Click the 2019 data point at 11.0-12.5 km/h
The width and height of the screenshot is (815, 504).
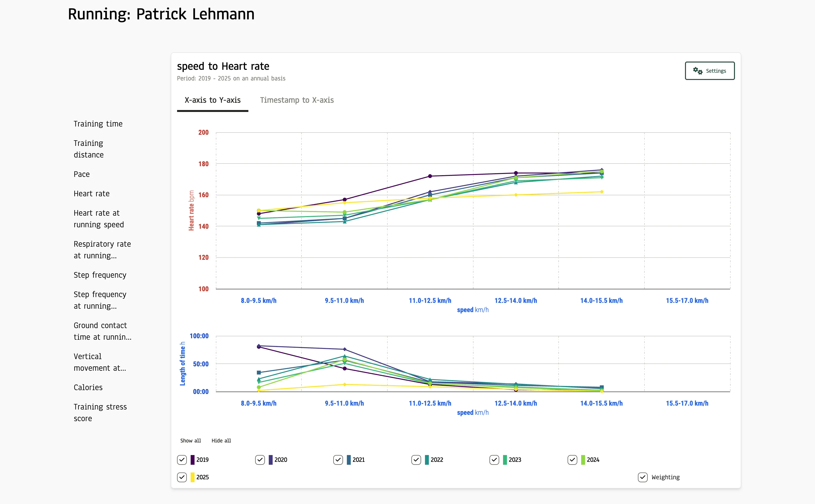coord(430,176)
